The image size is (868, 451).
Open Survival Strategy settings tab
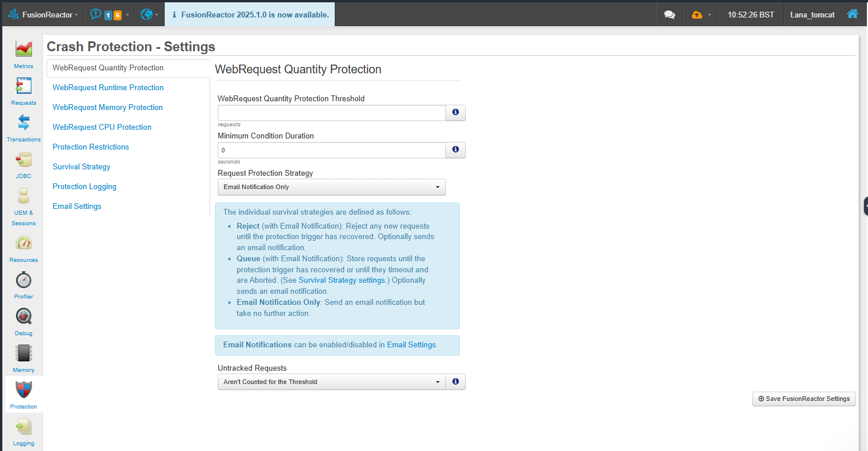82,167
